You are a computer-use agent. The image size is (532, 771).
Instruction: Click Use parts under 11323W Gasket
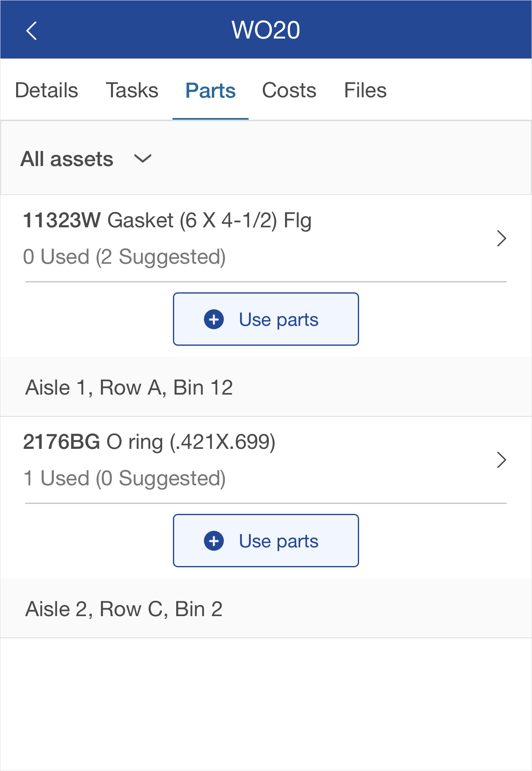pos(266,319)
